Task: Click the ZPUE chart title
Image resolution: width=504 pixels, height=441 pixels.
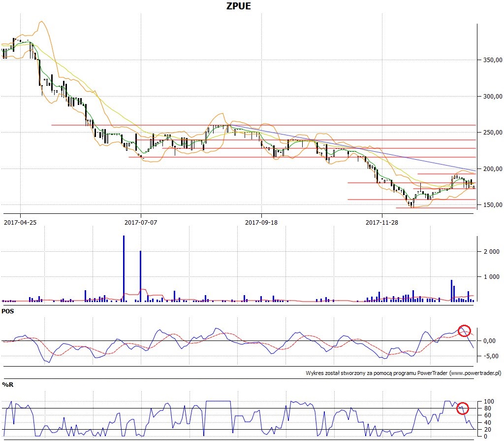Action: tap(239, 6)
